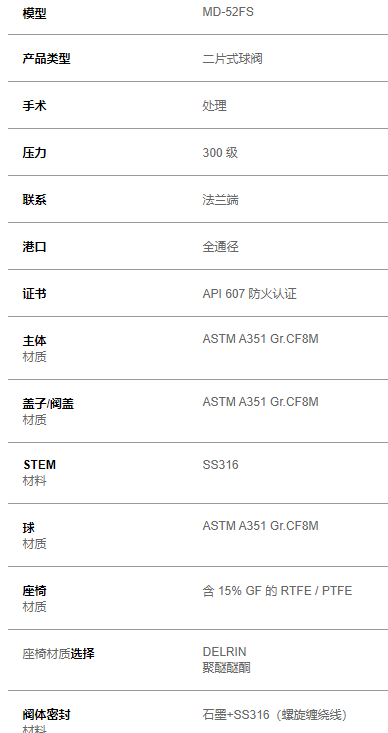Click the 300 级 pressure value

click(x=220, y=153)
